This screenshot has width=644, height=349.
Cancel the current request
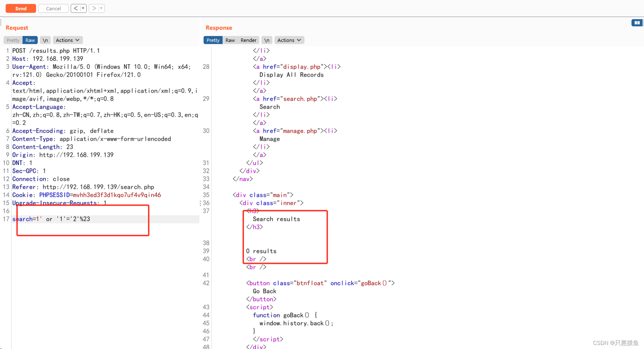pos(53,8)
